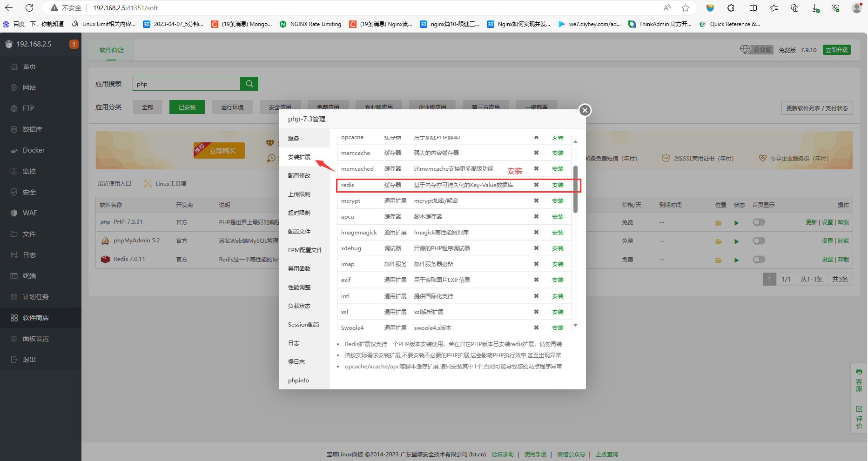Toggle homepage display for phpMyAdmin 5.2
This screenshot has height=461, width=868.
pos(759,241)
